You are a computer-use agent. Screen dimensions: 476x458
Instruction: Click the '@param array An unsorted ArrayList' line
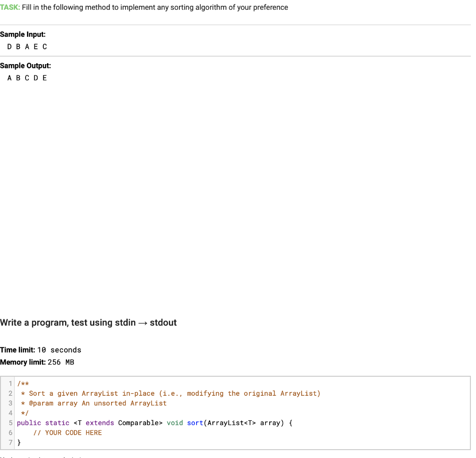[x=98, y=403]
